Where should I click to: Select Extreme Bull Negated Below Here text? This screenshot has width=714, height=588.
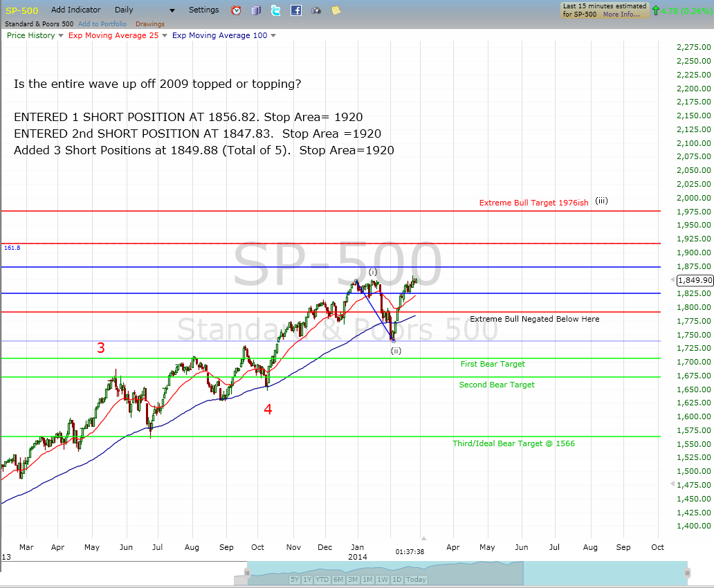pos(534,319)
